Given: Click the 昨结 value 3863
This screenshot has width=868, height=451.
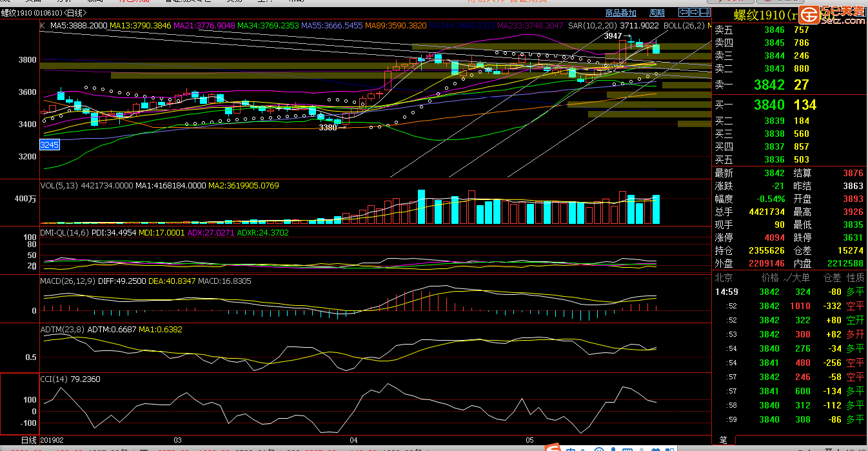Looking at the screenshot, I should [853, 186].
